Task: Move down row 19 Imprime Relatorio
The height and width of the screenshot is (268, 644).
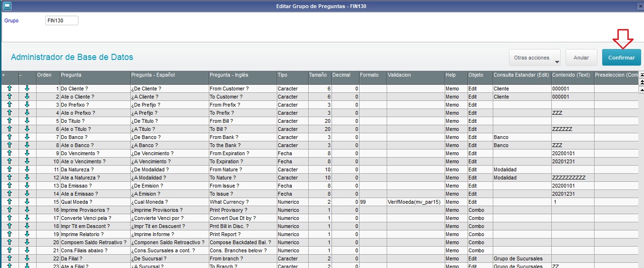Action: click(x=27, y=234)
